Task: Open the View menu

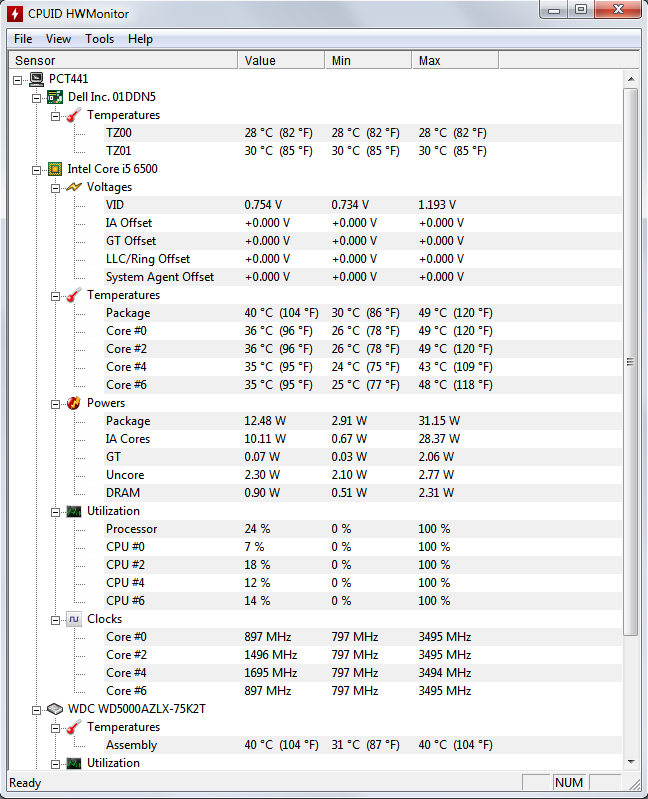Action: pyautogui.click(x=58, y=39)
